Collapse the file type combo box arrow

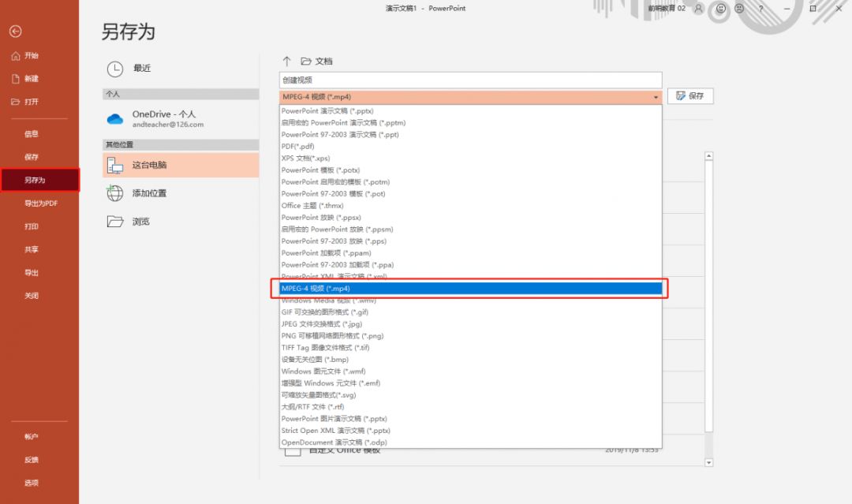[656, 97]
